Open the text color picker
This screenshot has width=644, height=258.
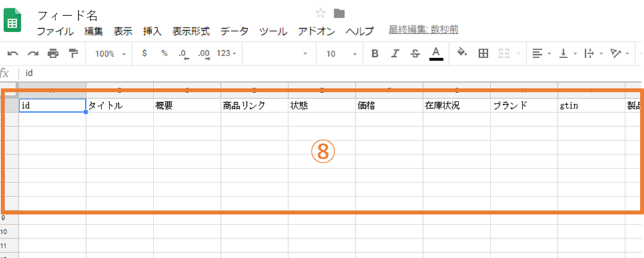436,53
